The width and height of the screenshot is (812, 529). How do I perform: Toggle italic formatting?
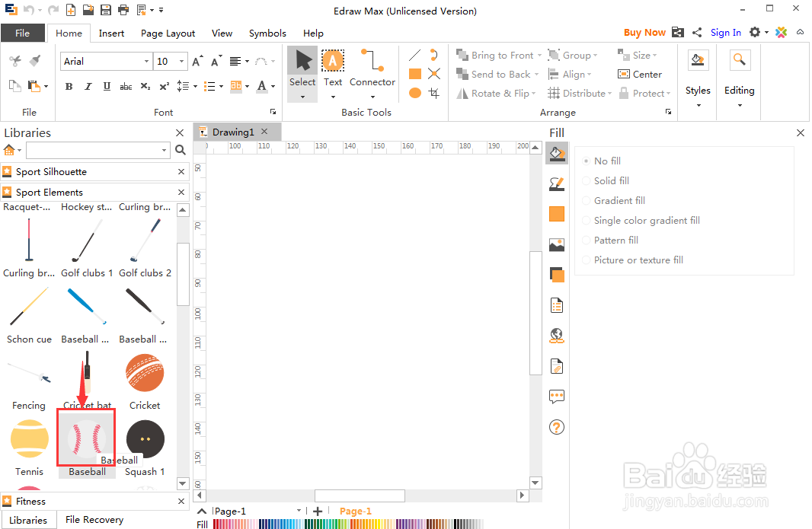point(88,87)
